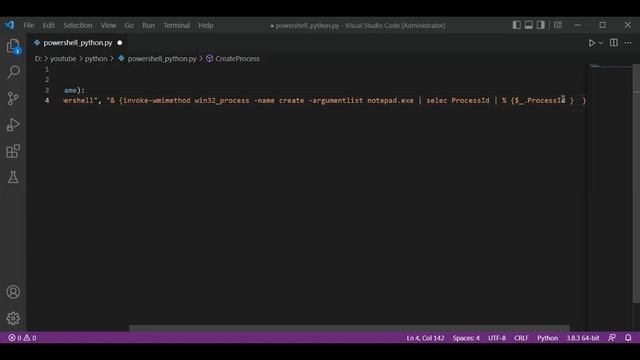Open the Run menu
This screenshot has height=360, width=640.
click(x=149, y=25)
